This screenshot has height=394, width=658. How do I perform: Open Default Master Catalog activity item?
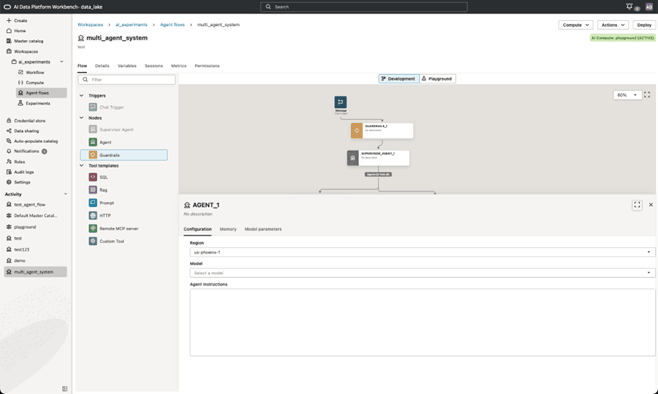[x=35, y=216]
